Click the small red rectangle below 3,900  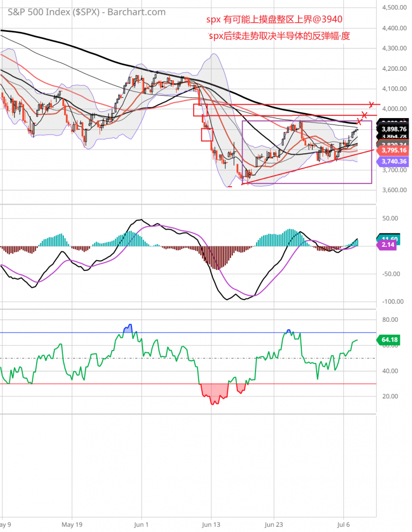pyautogui.click(x=207, y=135)
